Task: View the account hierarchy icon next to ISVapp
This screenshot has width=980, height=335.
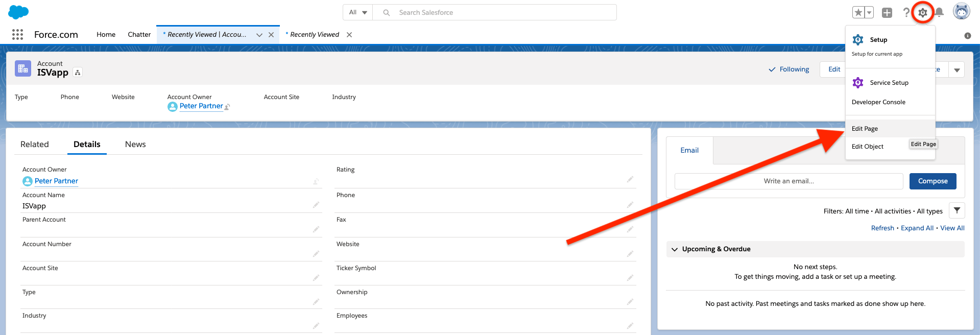Action: (x=78, y=73)
